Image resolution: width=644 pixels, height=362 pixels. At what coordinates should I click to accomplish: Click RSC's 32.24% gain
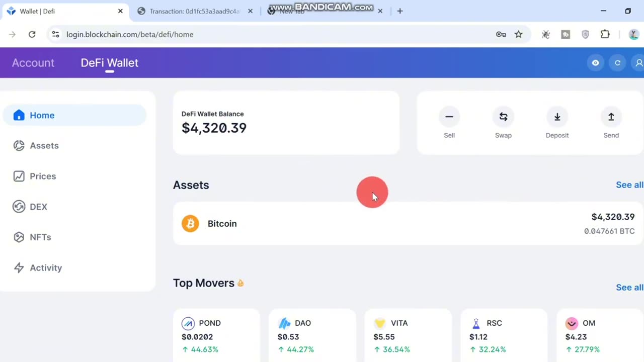coord(488,349)
